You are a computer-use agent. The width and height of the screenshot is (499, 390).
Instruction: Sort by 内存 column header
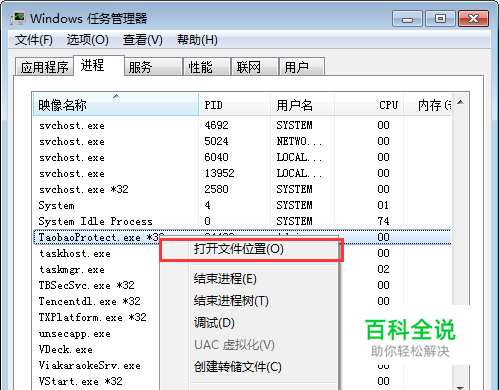click(428, 105)
